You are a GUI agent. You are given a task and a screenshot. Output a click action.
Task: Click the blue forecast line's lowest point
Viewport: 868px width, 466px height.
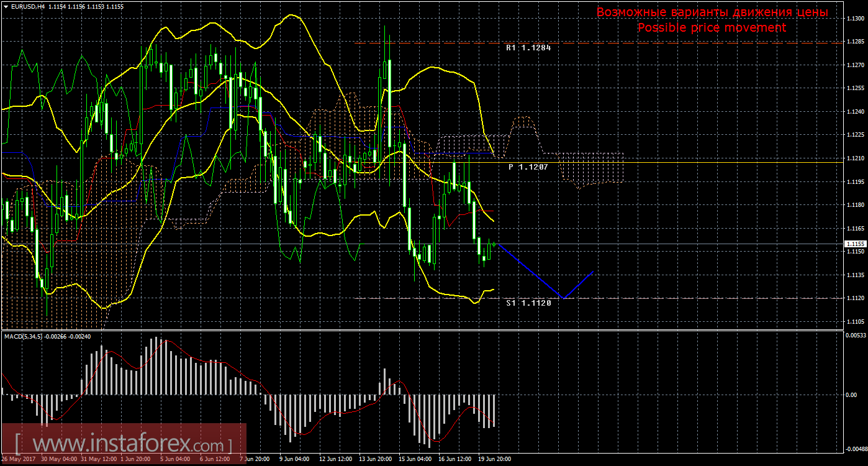(563, 298)
